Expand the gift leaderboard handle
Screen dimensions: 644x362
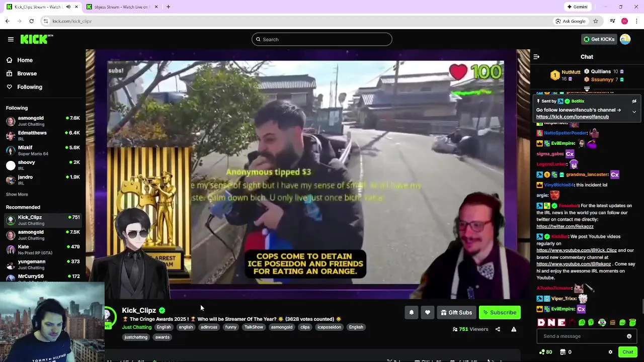(x=587, y=89)
